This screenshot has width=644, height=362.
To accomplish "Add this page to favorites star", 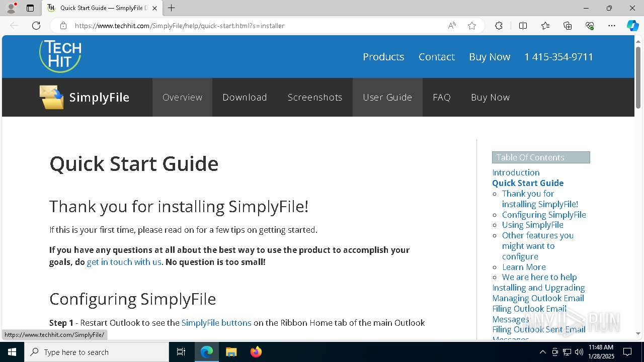I will point(472,26).
